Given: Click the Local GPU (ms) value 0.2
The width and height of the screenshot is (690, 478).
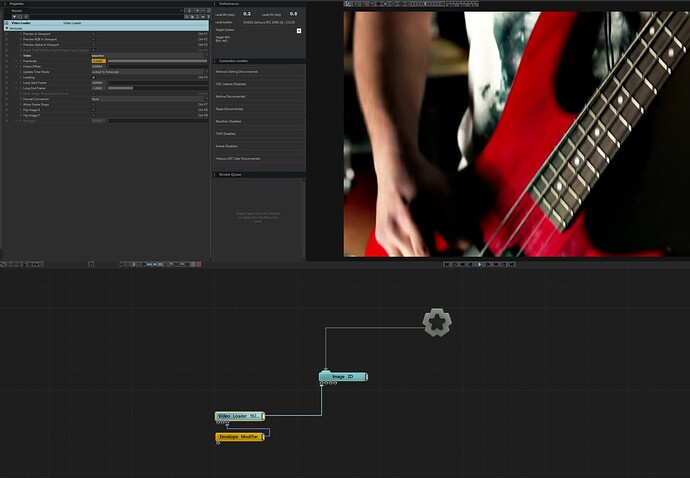Looking at the screenshot, I should (x=247, y=14).
